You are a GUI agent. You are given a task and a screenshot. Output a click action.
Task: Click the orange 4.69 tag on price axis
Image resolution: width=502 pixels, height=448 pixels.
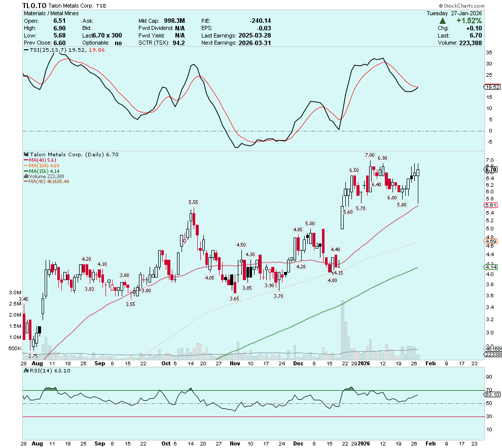[x=491, y=242]
